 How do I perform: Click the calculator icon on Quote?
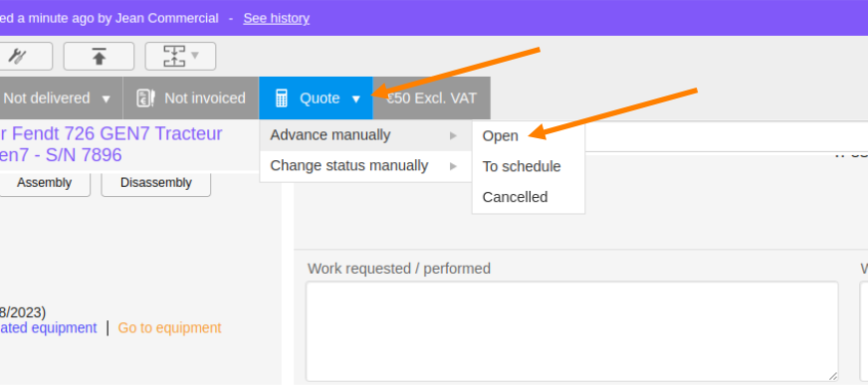pyautogui.click(x=282, y=98)
